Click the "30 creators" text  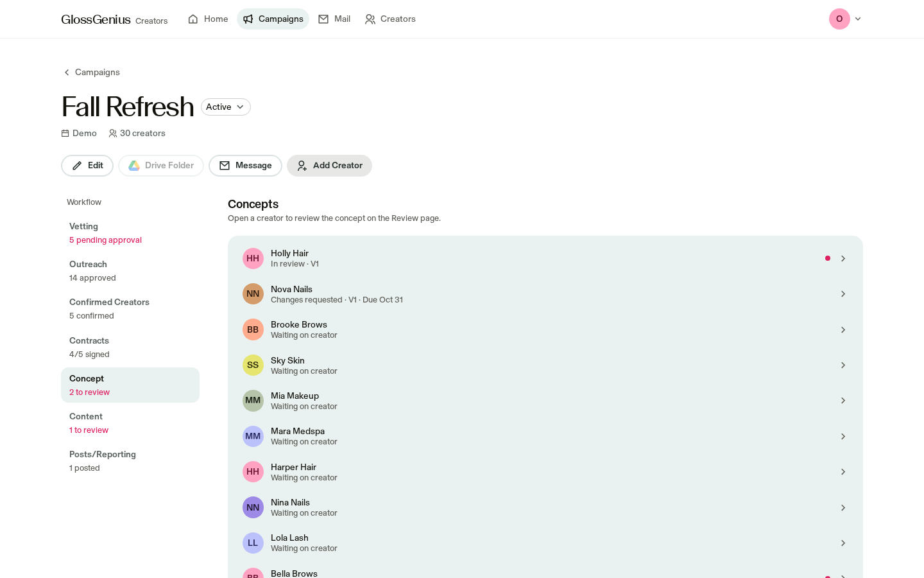[x=142, y=134]
